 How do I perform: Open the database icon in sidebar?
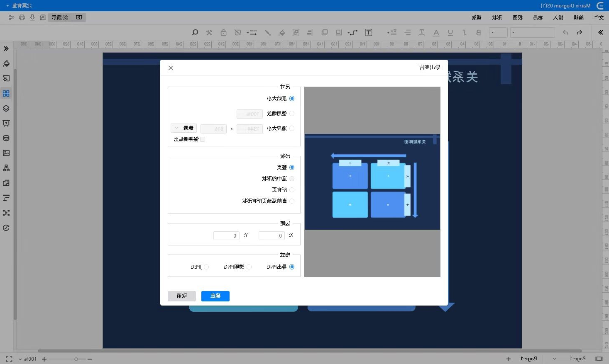6,138
